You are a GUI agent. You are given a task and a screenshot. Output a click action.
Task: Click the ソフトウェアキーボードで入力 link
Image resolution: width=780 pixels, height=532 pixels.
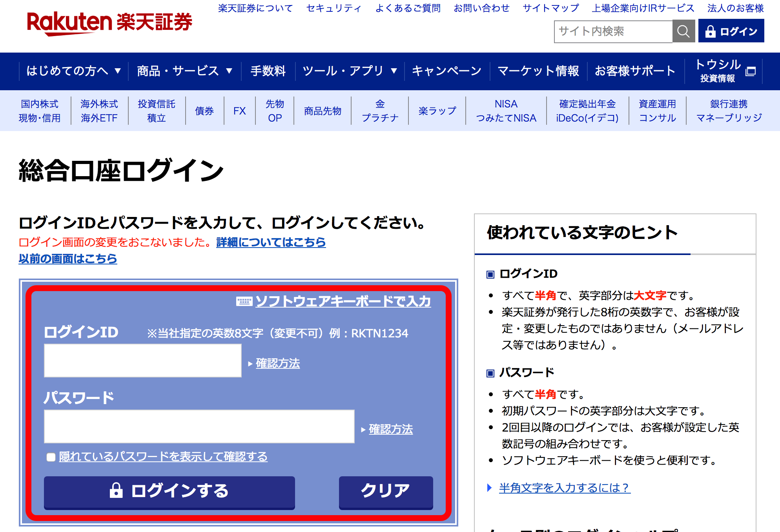(343, 301)
